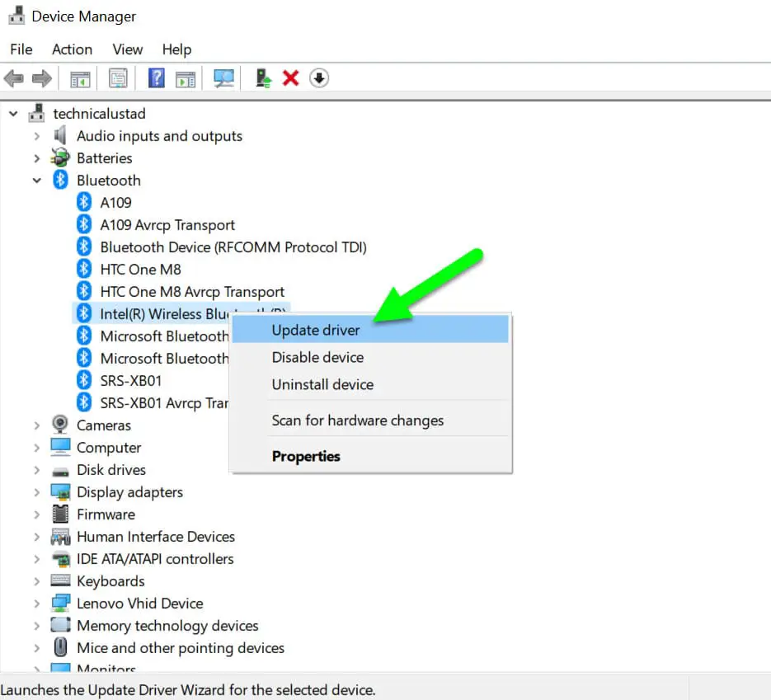Select HTC One M8 Avrcp Transport
The width and height of the screenshot is (771, 700).
pyautogui.click(x=192, y=292)
